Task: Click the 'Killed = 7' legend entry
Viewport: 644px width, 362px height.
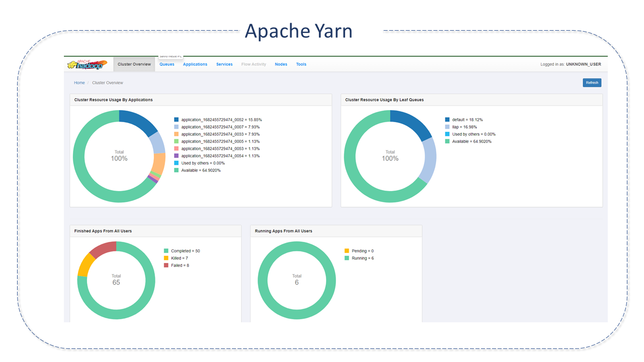Action: click(180, 258)
